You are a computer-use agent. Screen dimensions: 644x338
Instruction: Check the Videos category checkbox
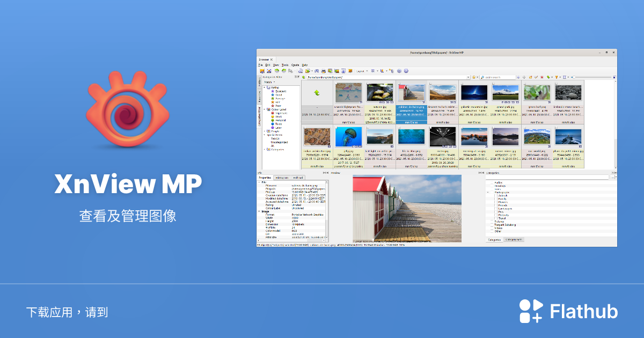click(x=492, y=227)
